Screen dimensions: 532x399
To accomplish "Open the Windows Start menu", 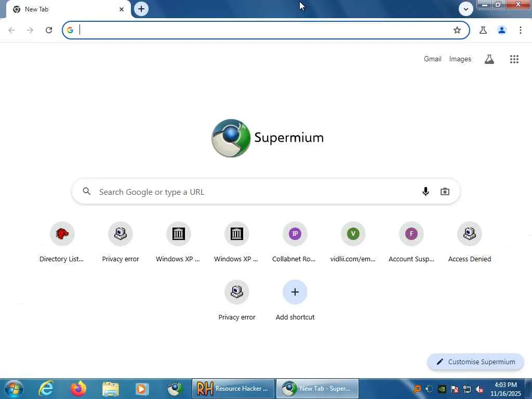I will click(x=14, y=389).
